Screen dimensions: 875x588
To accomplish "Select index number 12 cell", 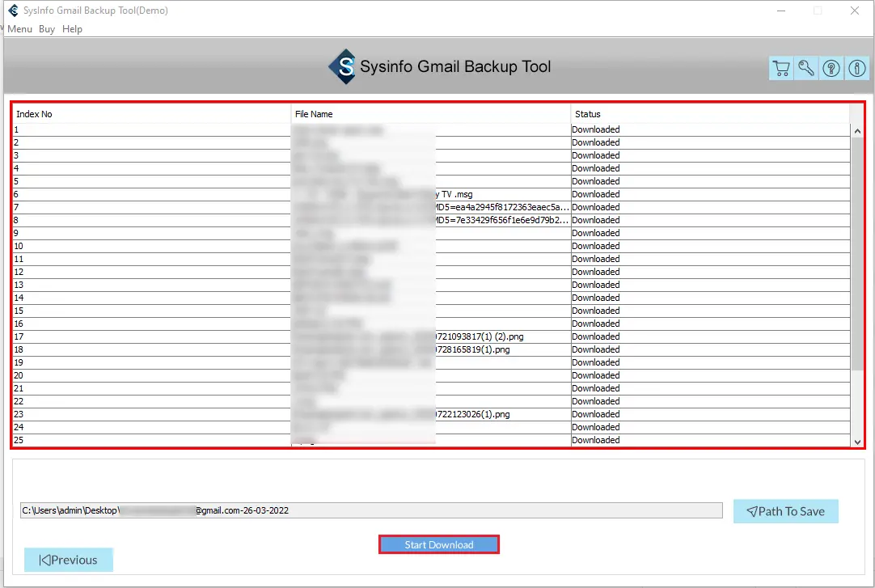I will coord(151,272).
